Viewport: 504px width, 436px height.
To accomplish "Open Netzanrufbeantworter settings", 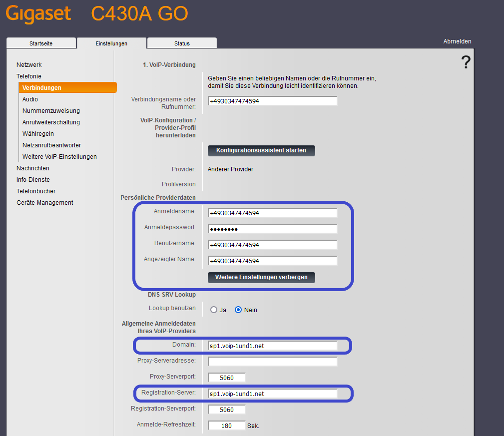I will tap(52, 145).
